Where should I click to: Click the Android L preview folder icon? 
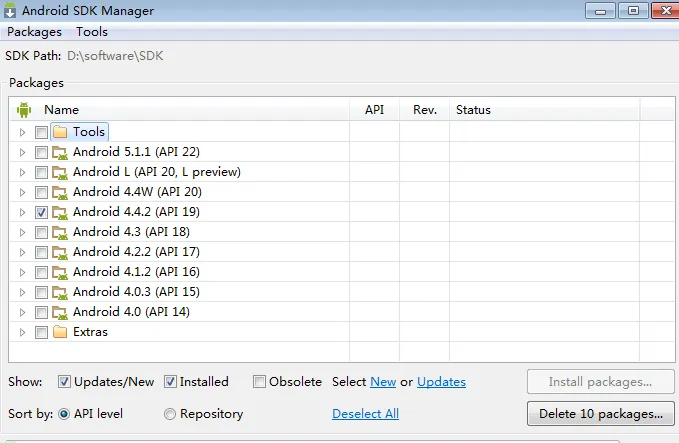tap(60, 172)
